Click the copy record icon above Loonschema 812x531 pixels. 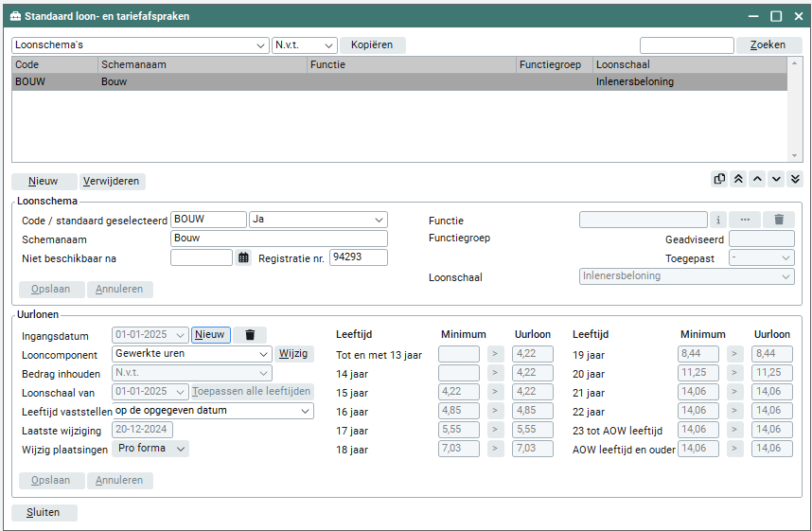(x=719, y=179)
